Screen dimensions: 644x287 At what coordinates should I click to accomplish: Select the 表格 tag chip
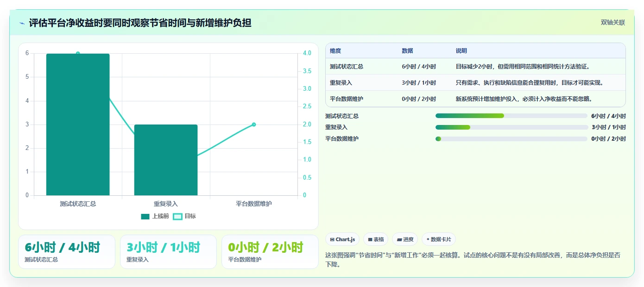(x=376, y=239)
